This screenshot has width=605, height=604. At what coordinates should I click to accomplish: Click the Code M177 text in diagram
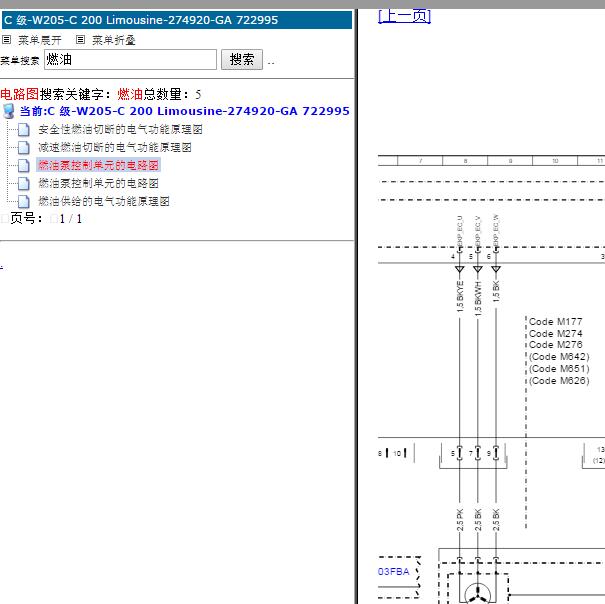(x=556, y=322)
